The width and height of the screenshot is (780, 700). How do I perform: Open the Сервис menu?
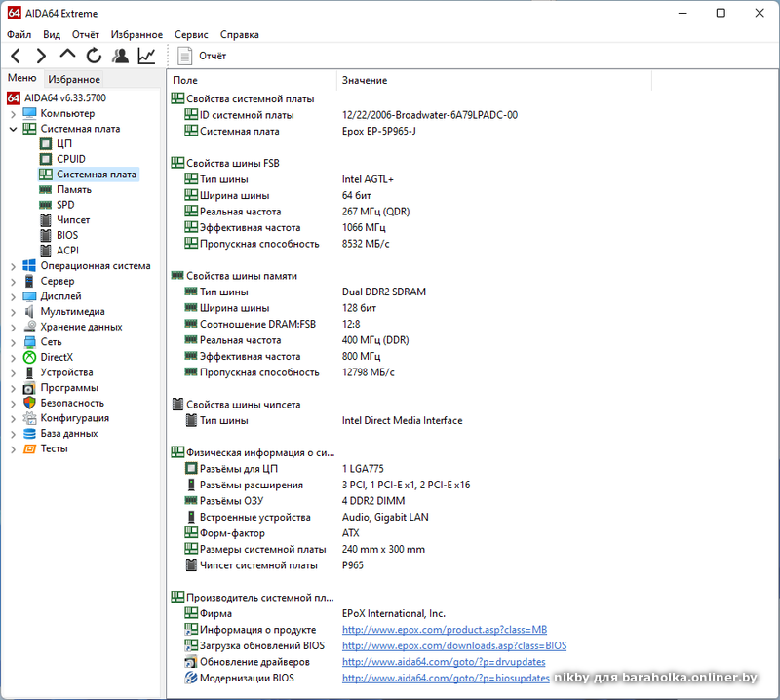click(x=191, y=34)
